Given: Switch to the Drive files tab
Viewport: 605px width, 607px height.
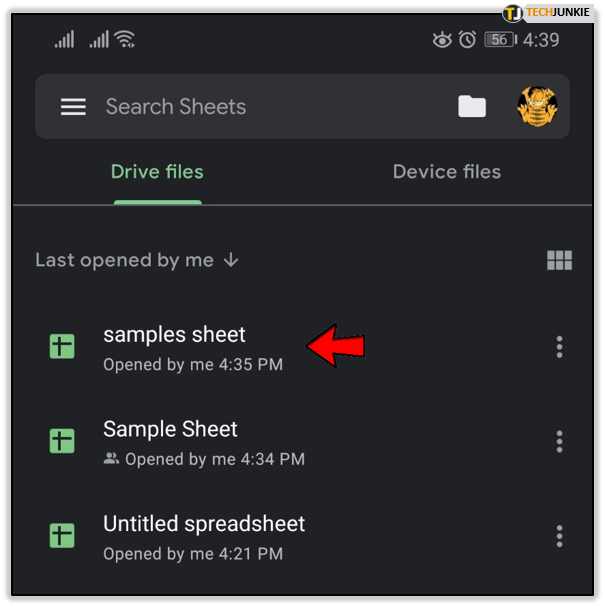Looking at the screenshot, I should pyautogui.click(x=157, y=172).
